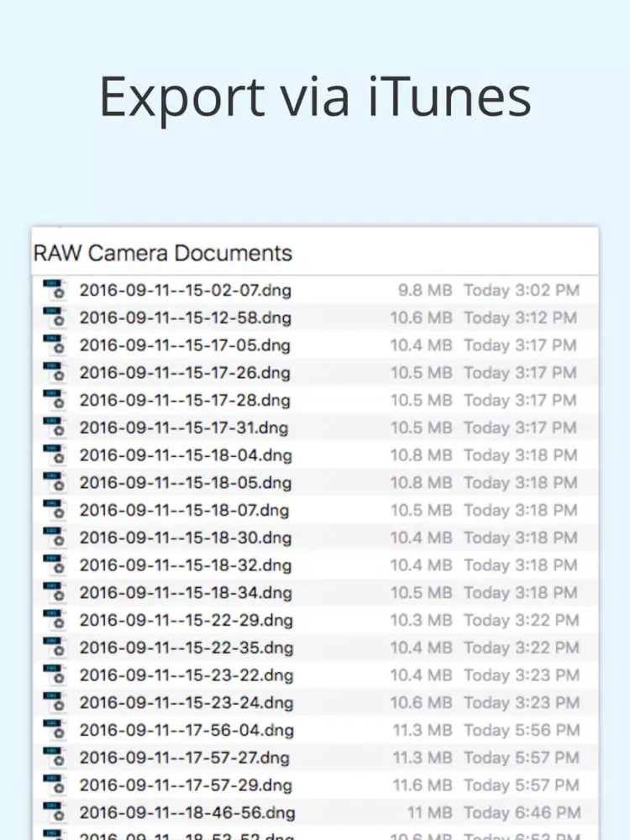Click the DNG icon for 2016-09-11--15-17-28.dng
Screen dimensions: 630x840
55,399
